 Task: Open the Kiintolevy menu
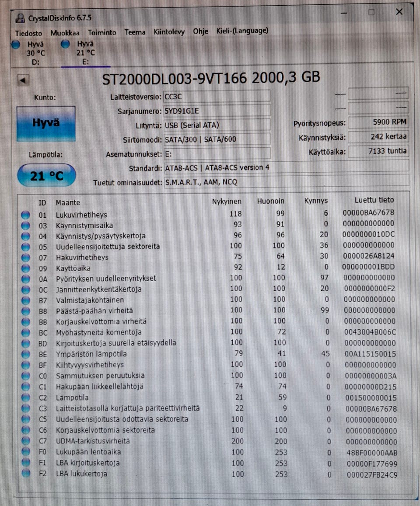point(169,31)
